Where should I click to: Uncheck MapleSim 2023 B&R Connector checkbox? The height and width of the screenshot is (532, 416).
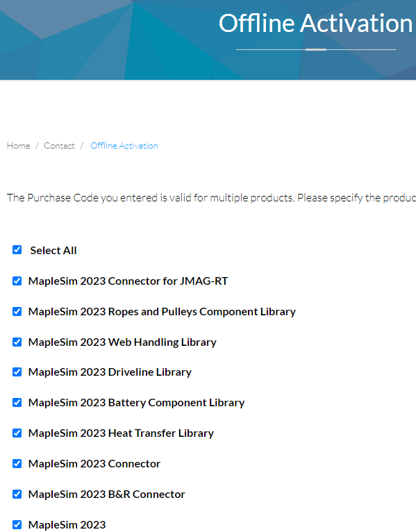[x=17, y=494]
